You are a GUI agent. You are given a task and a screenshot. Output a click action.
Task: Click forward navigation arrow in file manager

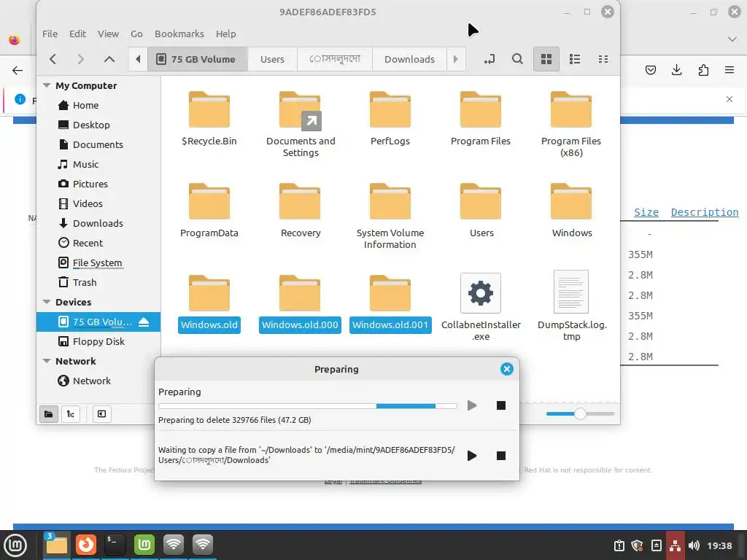tap(80, 59)
